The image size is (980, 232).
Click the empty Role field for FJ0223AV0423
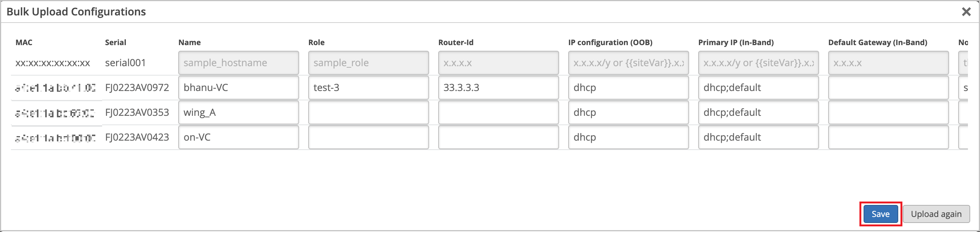(x=368, y=137)
